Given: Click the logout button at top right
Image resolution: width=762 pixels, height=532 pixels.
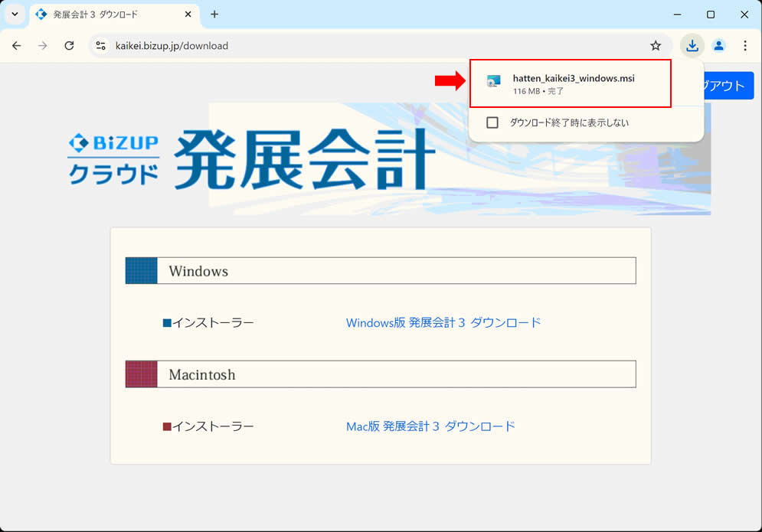Looking at the screenshot, I should pos(728,86).
